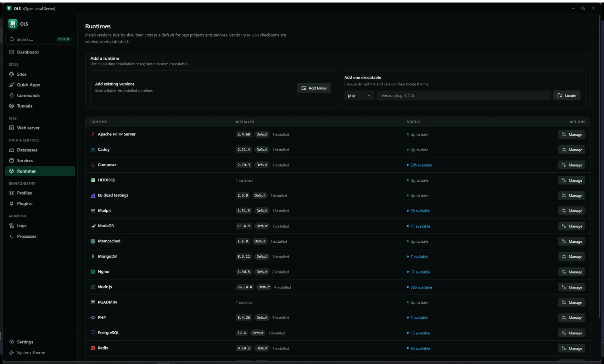The width and height of the screenshot is (604, 364).
Task: Click the MariaDB seal icon
Action: 93,226
